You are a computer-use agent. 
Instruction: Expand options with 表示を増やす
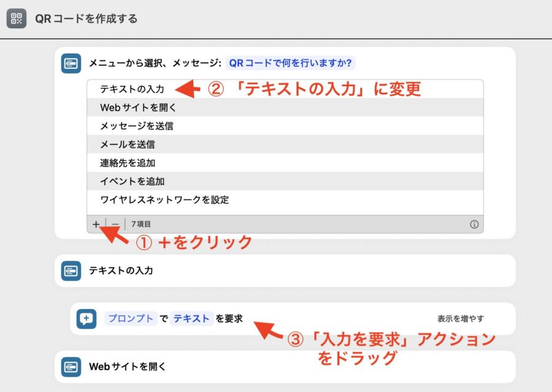tap(460, 319)
